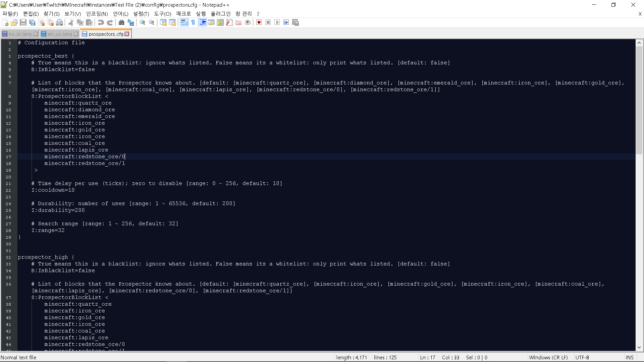Screen dimensions: 644x362
Task: Click the Start macro recording icon
Action: [x=259, y=22]
